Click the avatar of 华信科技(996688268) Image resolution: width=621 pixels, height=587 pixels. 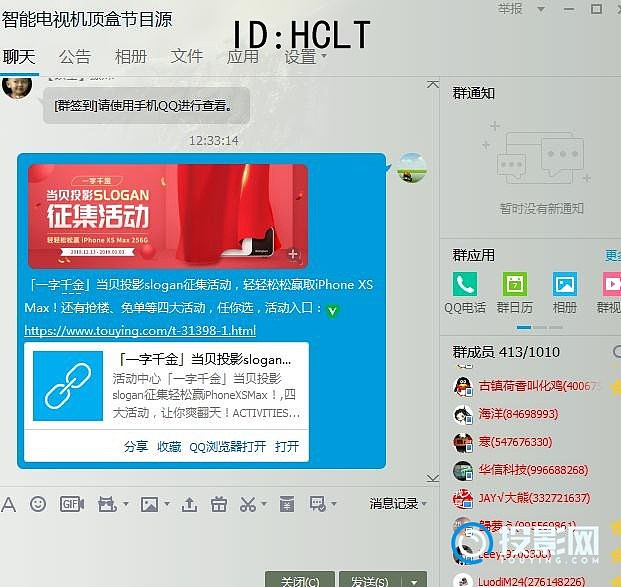click(463, 470)
